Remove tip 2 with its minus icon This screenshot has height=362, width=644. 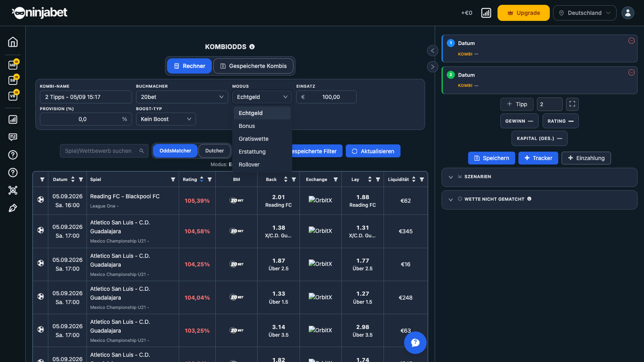tap(631, 73)
